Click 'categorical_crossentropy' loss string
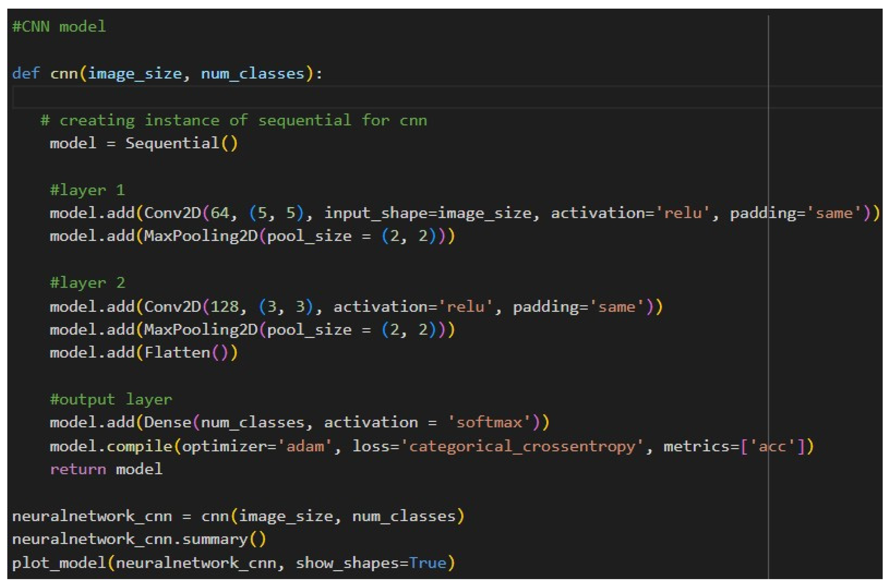Viewport: 890px width, 588px height. [522, 446]
